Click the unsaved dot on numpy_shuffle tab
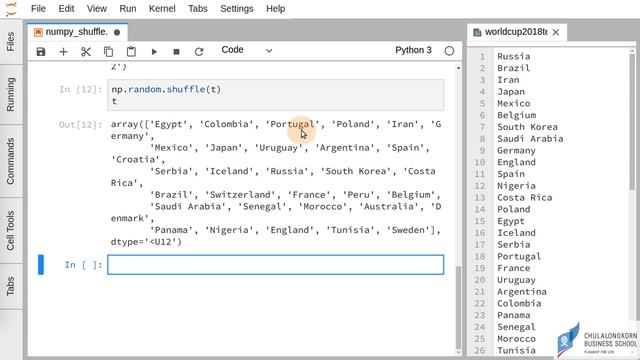 (117, 32)
